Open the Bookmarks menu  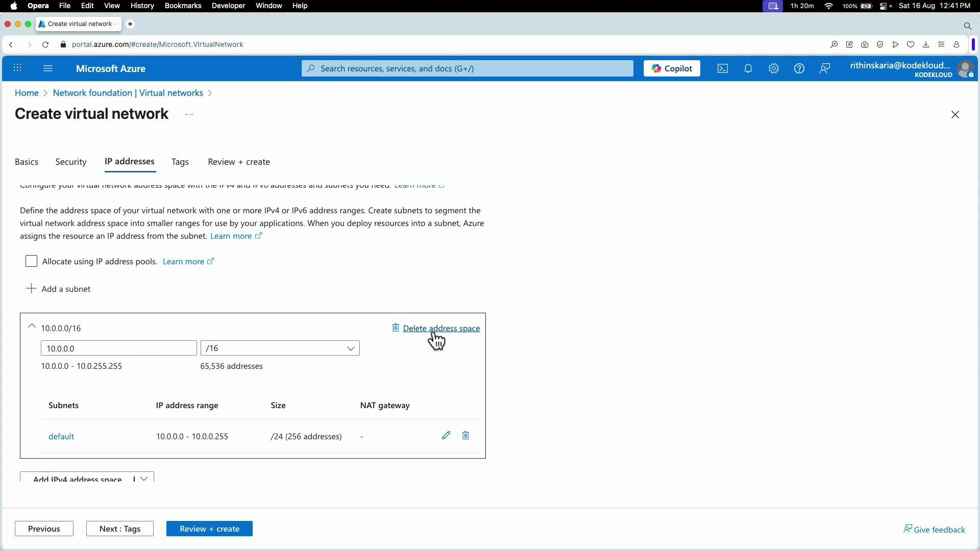click(183, 6)
